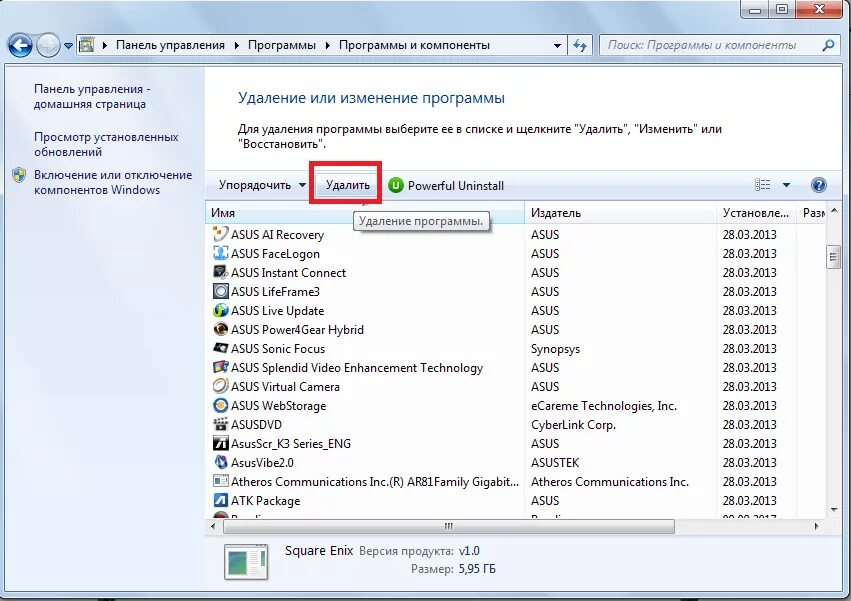Select ASUS Live Update program name
Image resolution: width=851 pixels, height=601 pixels.
[x=277, y=311]
